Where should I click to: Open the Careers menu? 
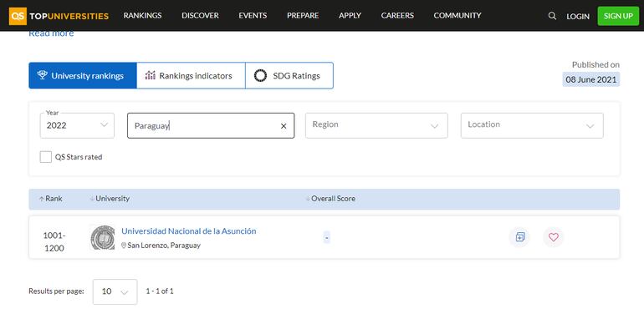pyautogui.click(x=397, y=16)
